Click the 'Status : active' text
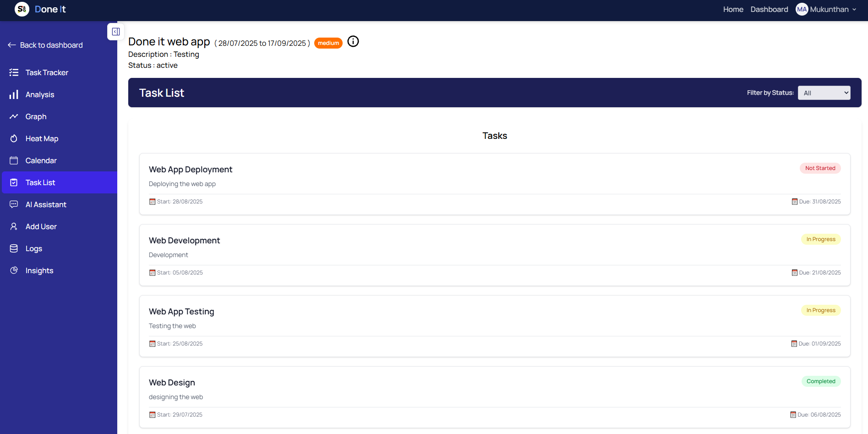The height and width of the screenshot is (434, 868). tap(153, 66)
